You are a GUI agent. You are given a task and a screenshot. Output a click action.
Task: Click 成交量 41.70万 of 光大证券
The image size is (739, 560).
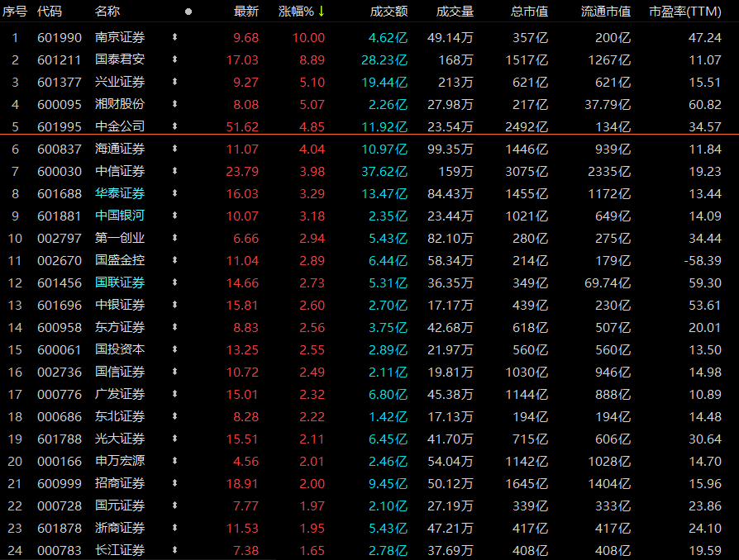[450, 439]
